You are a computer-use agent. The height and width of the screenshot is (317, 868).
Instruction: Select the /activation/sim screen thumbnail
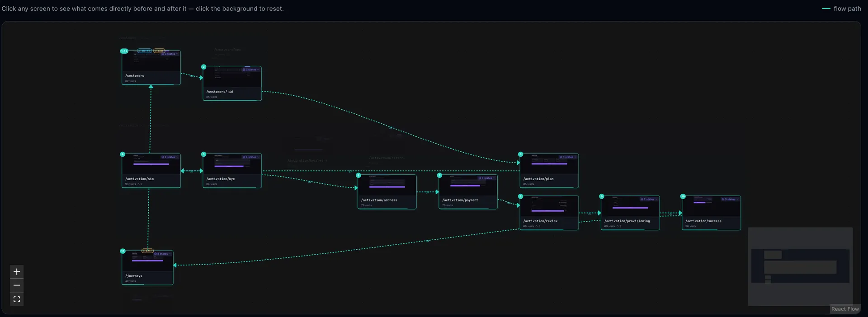(151, 164)
